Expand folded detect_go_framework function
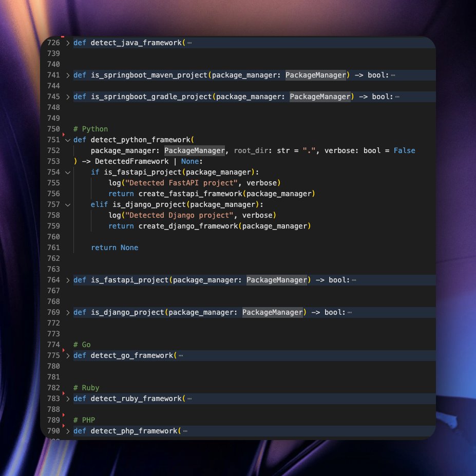The height and width of the screenshot is (476, 476). [68, 355]
